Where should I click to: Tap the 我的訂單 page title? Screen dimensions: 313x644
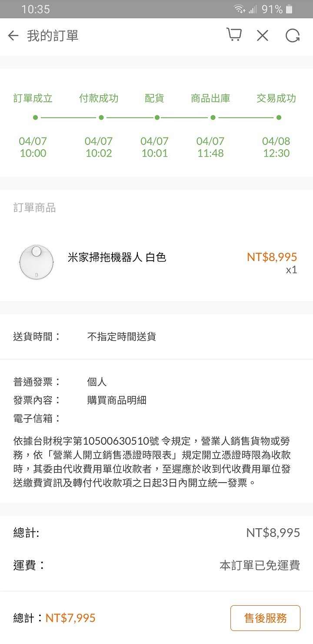(x=53, y=36)
